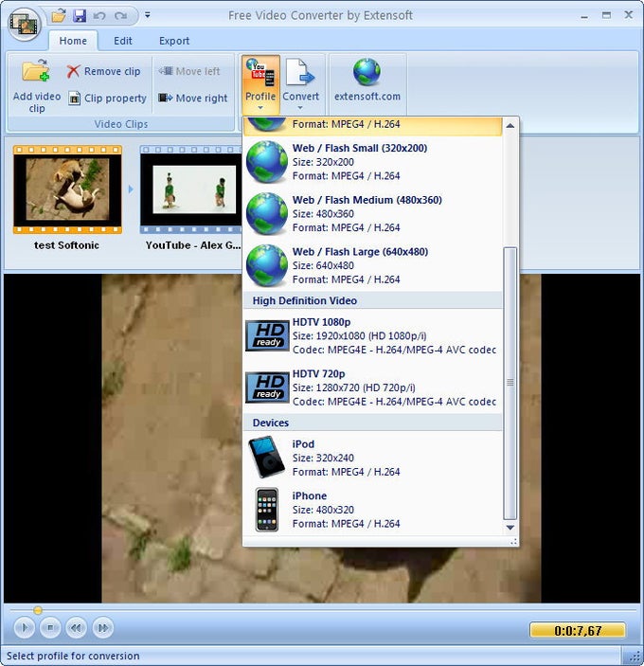Click the 0:0:7,67 time display
The image size is (644, 666).
[x=578, y=630]
